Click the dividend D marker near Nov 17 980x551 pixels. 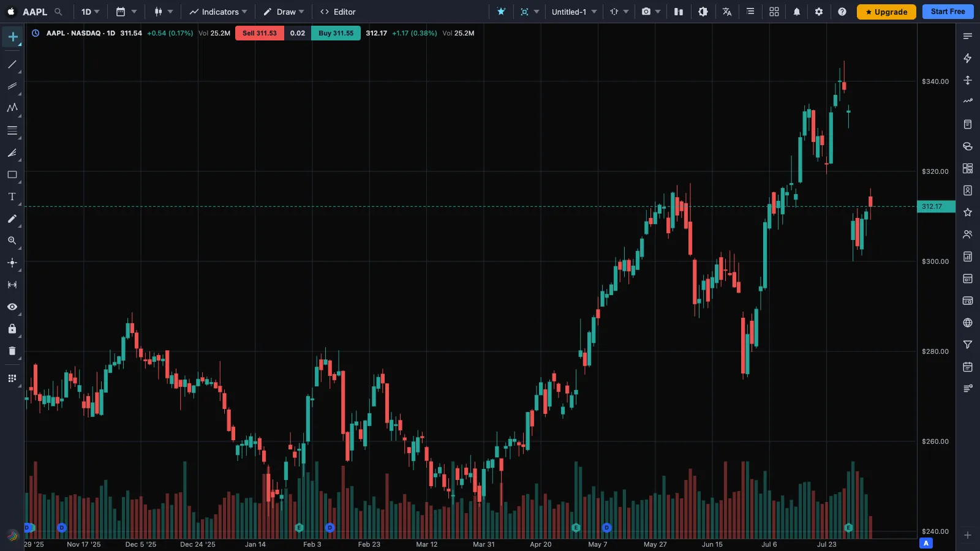[x=61, y=527]
